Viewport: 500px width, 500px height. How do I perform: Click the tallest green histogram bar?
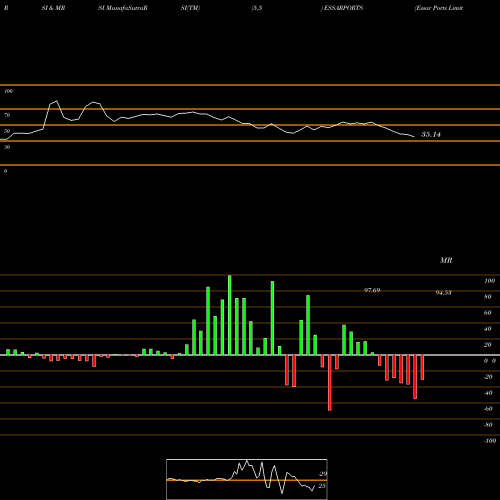point(230,315)
